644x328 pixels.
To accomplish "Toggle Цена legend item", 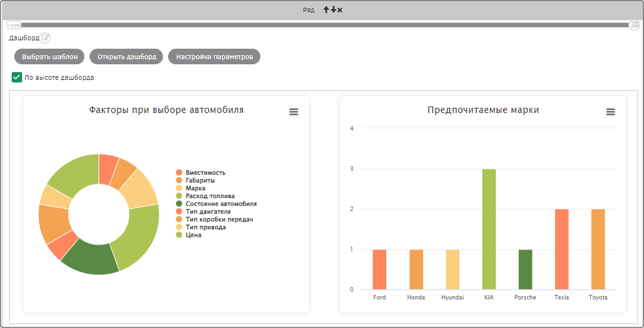I will 189,235.
